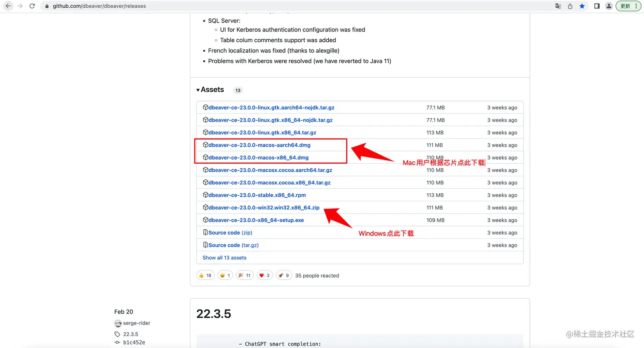Toggle hooray party reaction with 11
Screen dimensions: 644x348
tap(245, 275)
